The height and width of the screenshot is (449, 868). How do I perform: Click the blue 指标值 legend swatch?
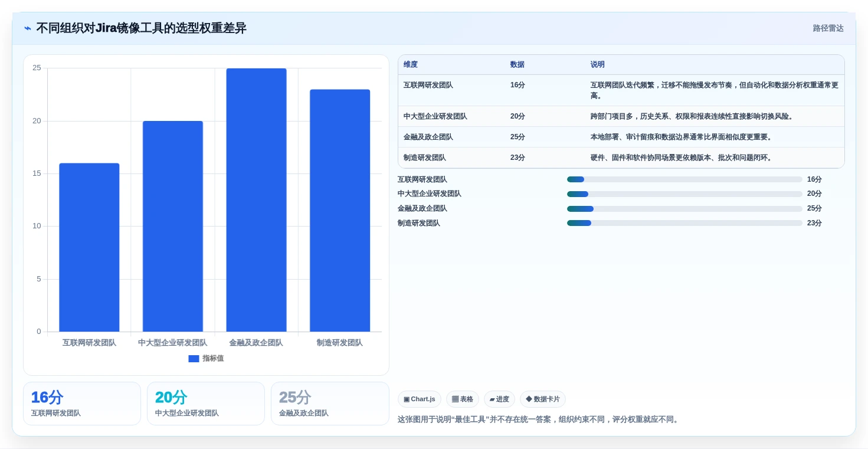194,358
